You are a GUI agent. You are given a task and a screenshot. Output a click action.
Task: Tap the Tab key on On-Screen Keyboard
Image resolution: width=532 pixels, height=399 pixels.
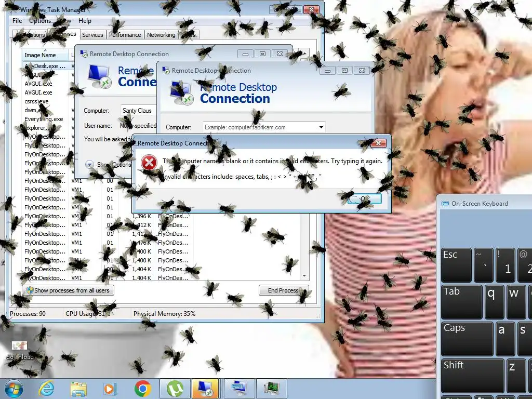[462, 302]
